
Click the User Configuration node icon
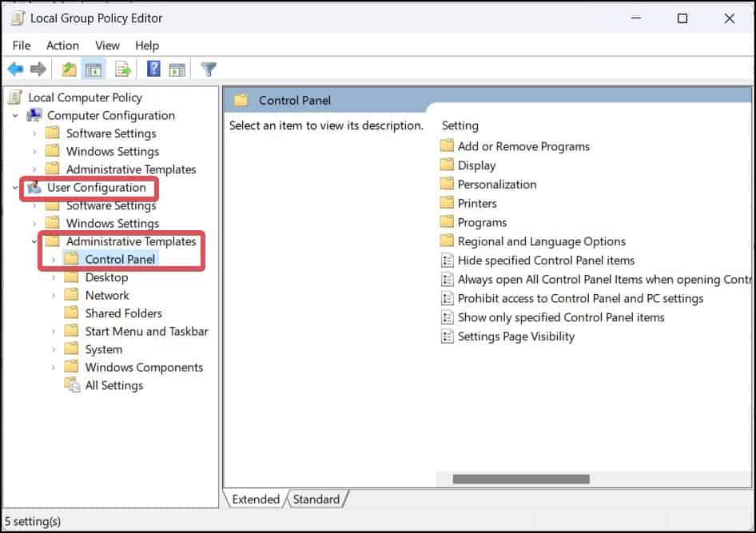[x=34, y=188]
